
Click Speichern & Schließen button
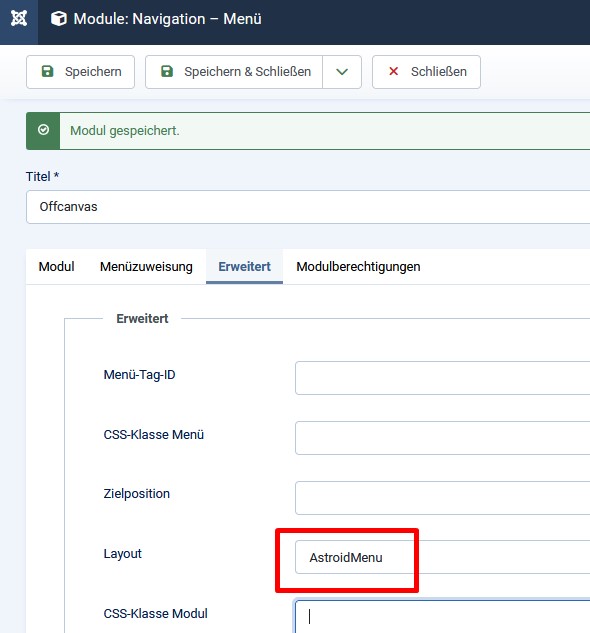[x=234, y=72]
